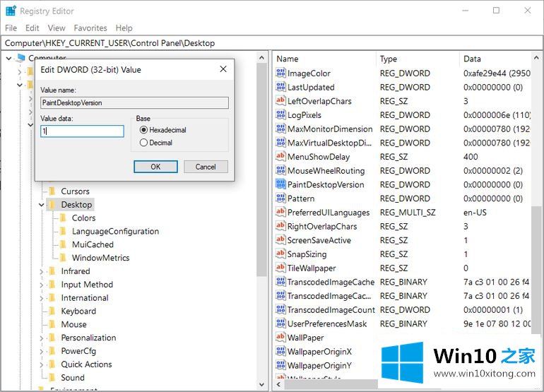Click the TranscodedImageCache binary value icon
Screen dimensions: 544x392
[280, 282]
